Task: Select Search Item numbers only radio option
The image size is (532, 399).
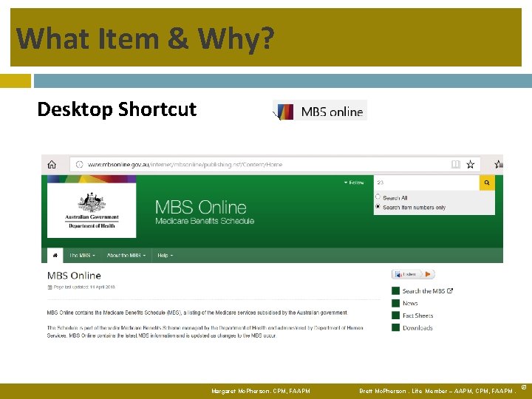Action: click(x=378, y=206)
